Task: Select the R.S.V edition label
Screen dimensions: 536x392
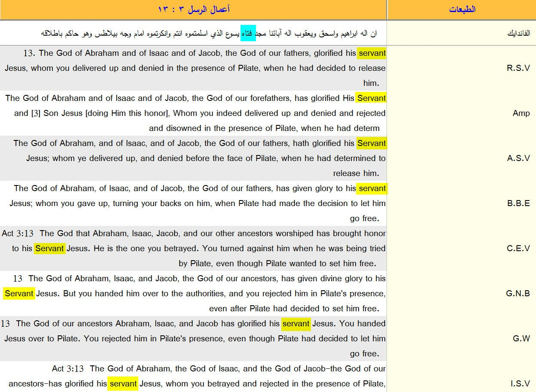Action: click(518, 68)
